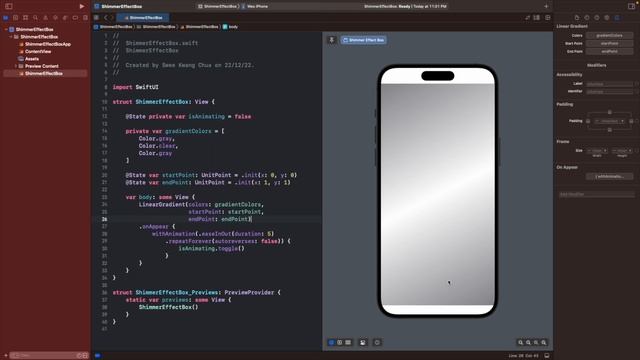This screenshot has height=360, width=640.
Task: Toggle trailing padding edge checkbox
Action: tap(631, 121)
